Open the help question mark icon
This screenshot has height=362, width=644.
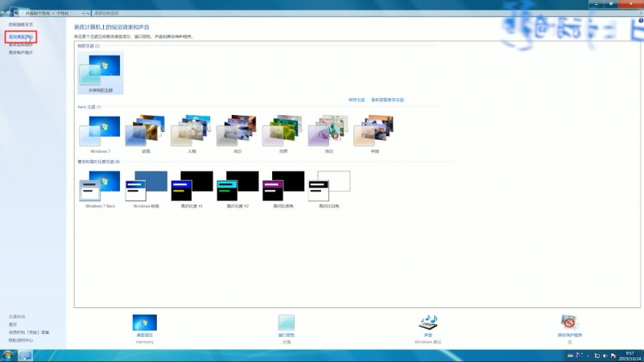tap(641, 20)
